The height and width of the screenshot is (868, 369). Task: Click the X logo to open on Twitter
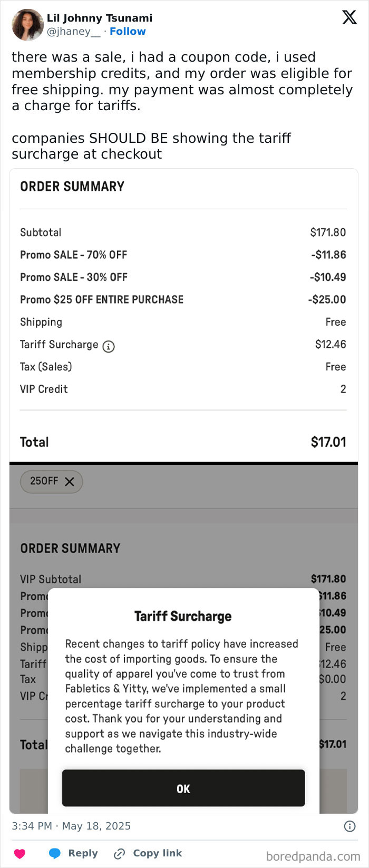click(349, 17)
